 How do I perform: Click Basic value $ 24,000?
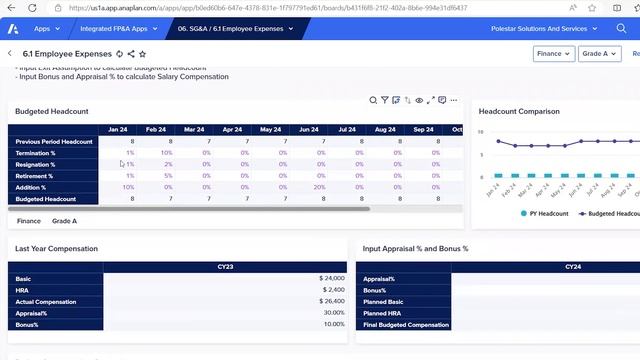point(331,278)
